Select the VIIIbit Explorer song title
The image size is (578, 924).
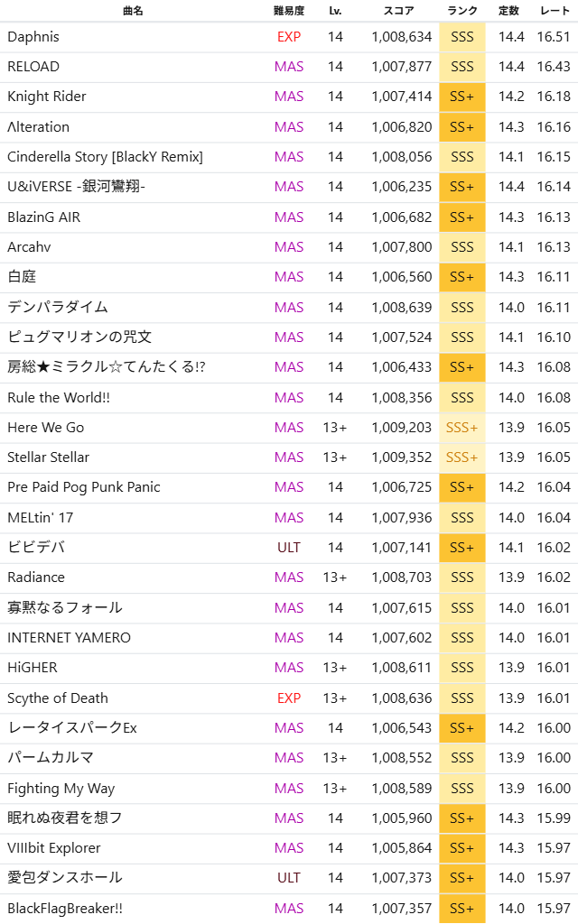[54, 848]
